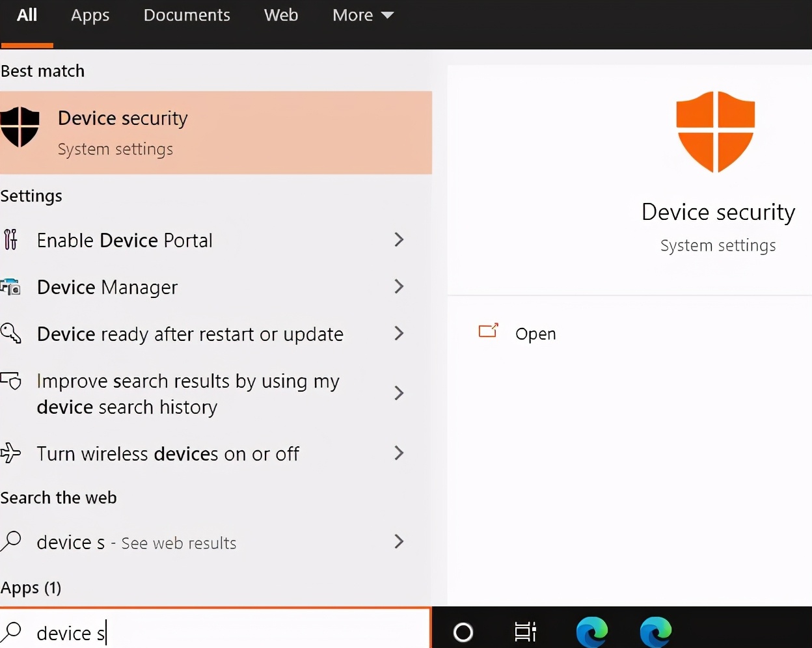Click the key icon beside Device ready result
Screen dimensions: 812x648
tap(10, 334)
